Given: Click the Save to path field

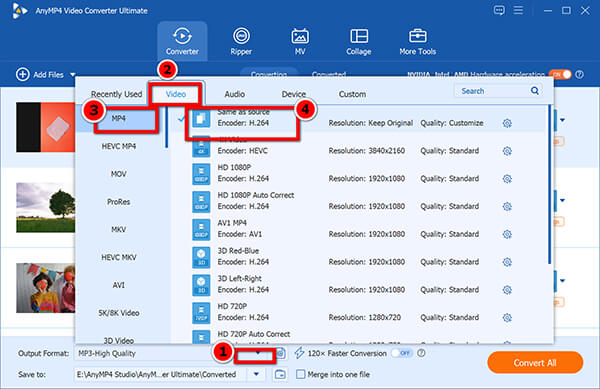Looking at the screenshot, I should coord(161,374).
